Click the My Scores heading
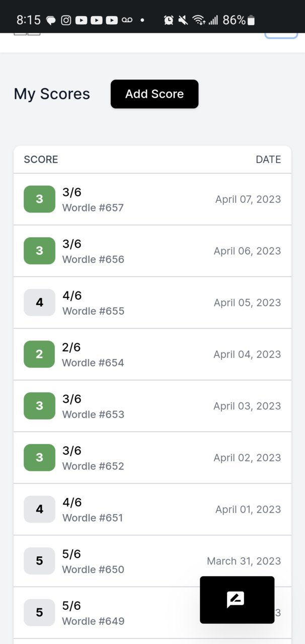This screenshot has height=644, width=305. click(52, 94)
